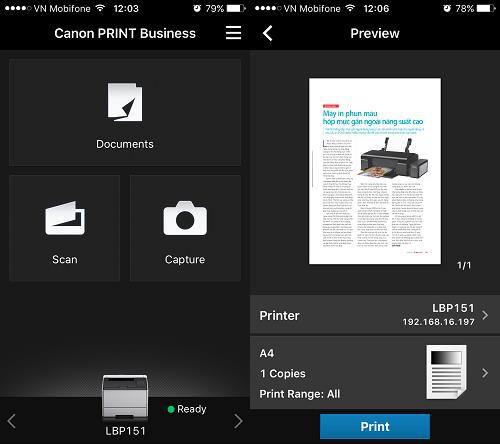Tap the Scan scanner icon
This screenshot has width=500, height=444.
(x=65, y=218)
